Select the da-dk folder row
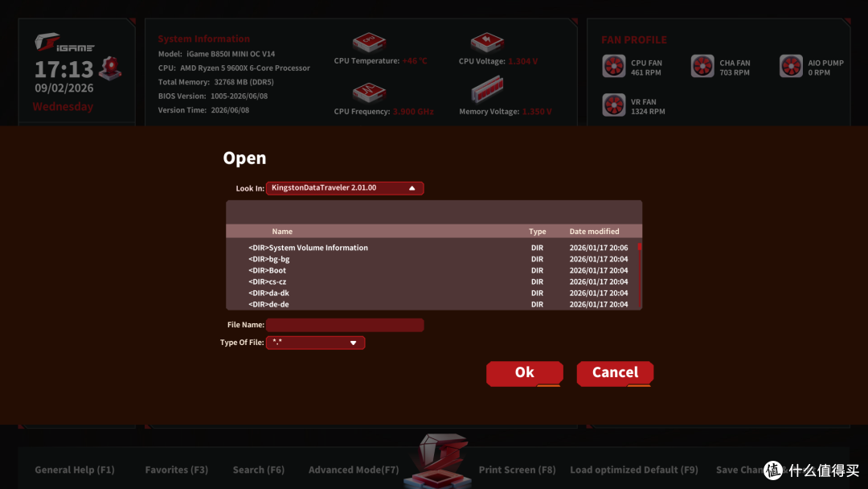The image size is (868, 489). pos(434,293)
